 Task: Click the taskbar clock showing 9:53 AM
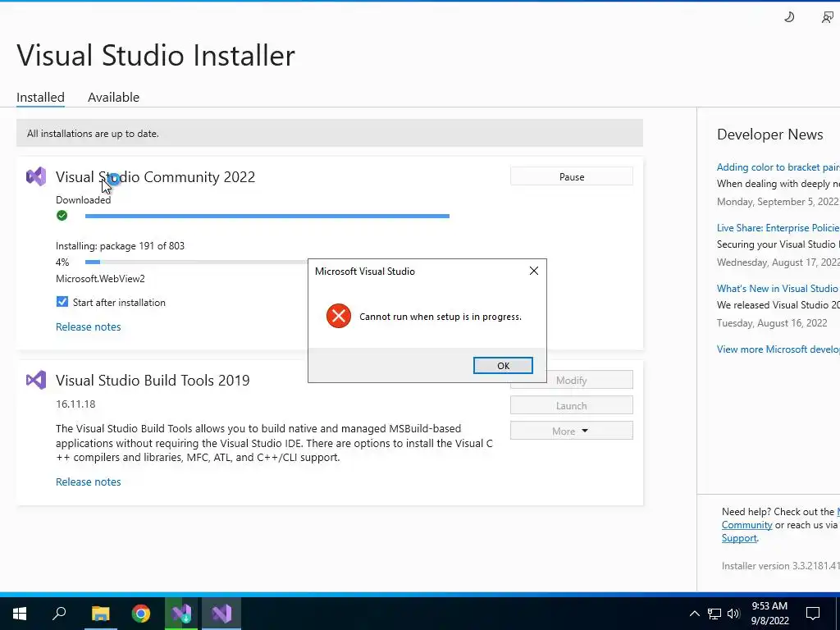pos(769,614)
